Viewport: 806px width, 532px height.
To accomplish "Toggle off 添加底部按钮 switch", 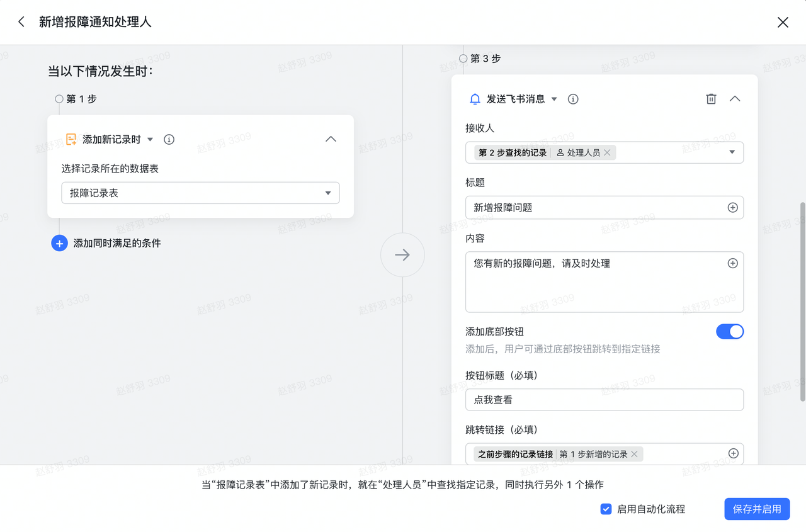I will [x=729, y=331].
